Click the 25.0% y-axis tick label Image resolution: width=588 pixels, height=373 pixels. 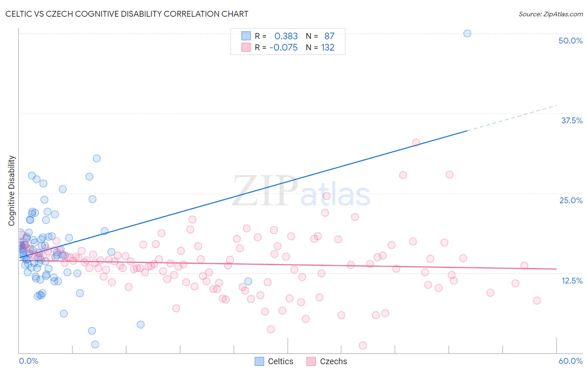point(571,200)
